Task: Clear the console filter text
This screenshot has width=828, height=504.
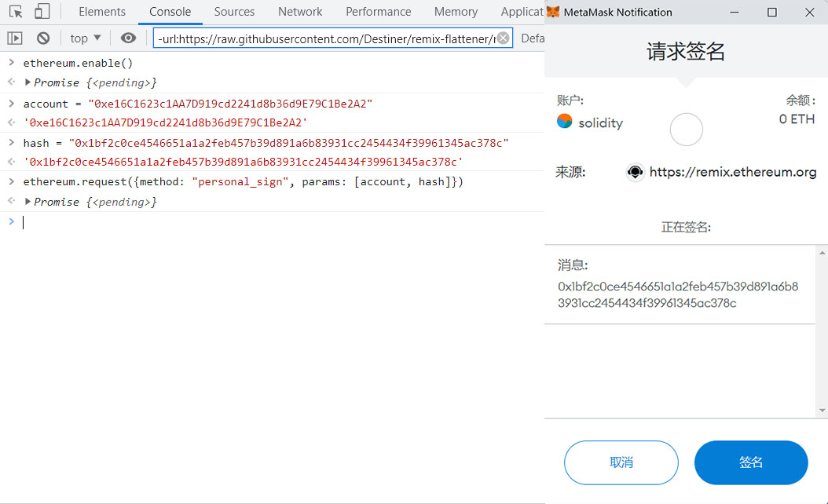Action: (504, 38)
